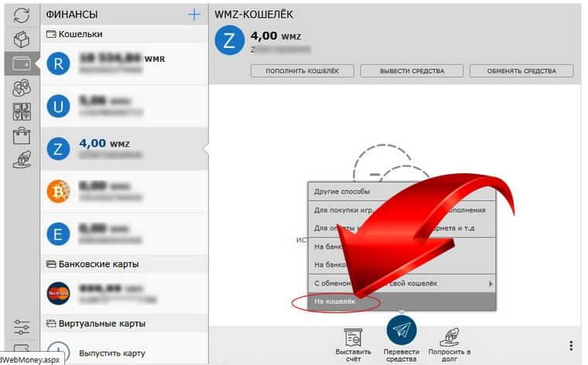This screenshot has width=588, height=365.
Task: Select the WMR wallet R icon
Action: tap(58, 63)
